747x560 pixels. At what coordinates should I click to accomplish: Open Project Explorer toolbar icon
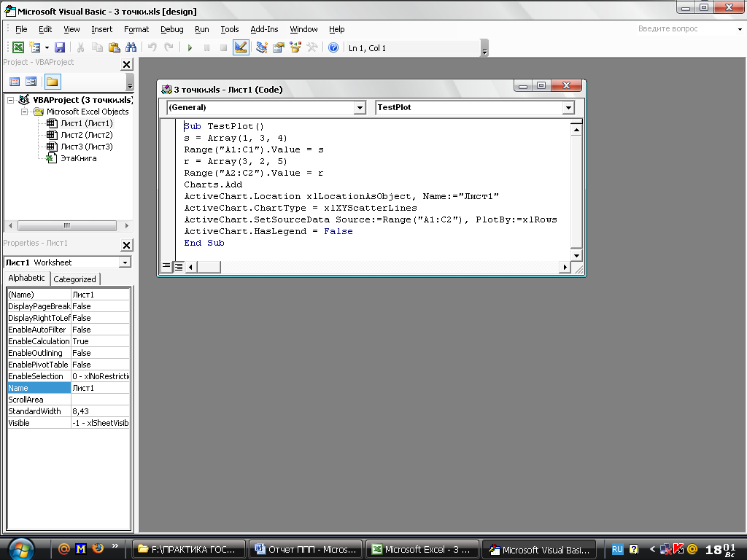click(262, 47)
